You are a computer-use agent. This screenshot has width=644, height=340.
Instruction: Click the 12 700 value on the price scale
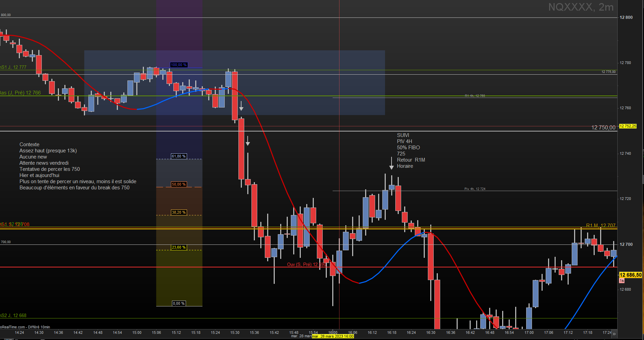click(626, 244)
